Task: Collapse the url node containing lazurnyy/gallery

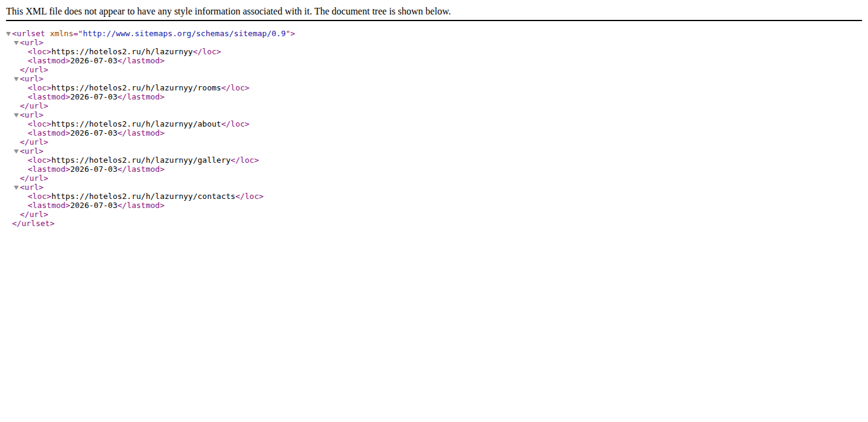Action: [x=16, y=151]
